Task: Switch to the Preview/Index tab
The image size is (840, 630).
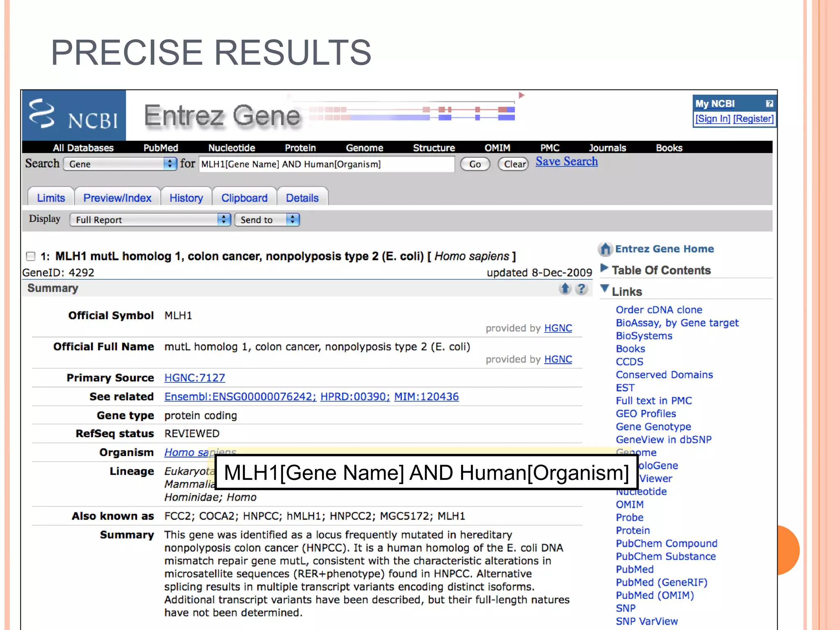Action: tap(117, 198)
